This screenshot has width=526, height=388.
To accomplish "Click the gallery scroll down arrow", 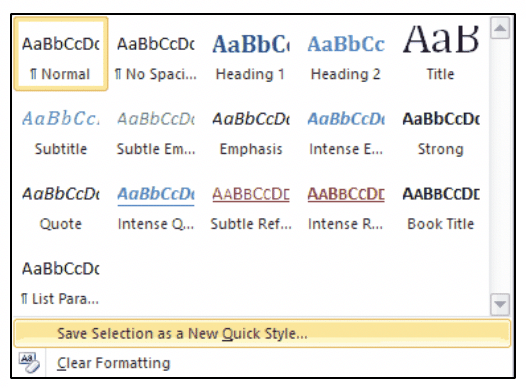I will tap(500, 304).
